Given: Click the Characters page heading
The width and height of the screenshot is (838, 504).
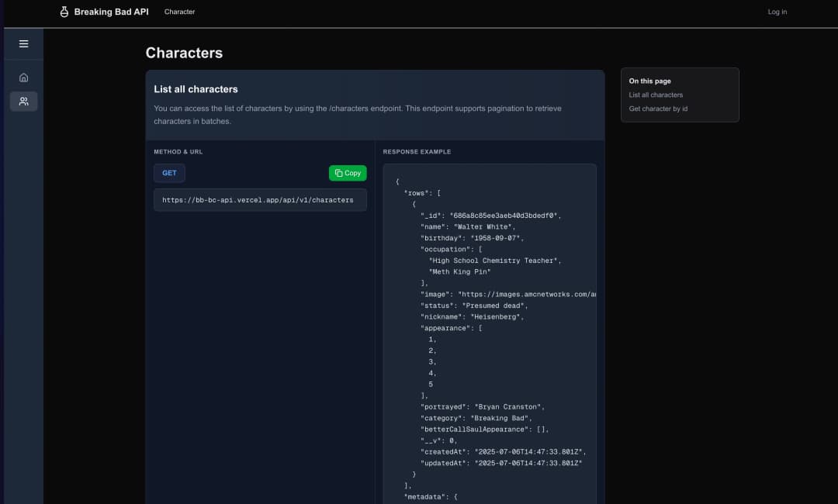Looking at the screenshot, I should coord(184,53).
